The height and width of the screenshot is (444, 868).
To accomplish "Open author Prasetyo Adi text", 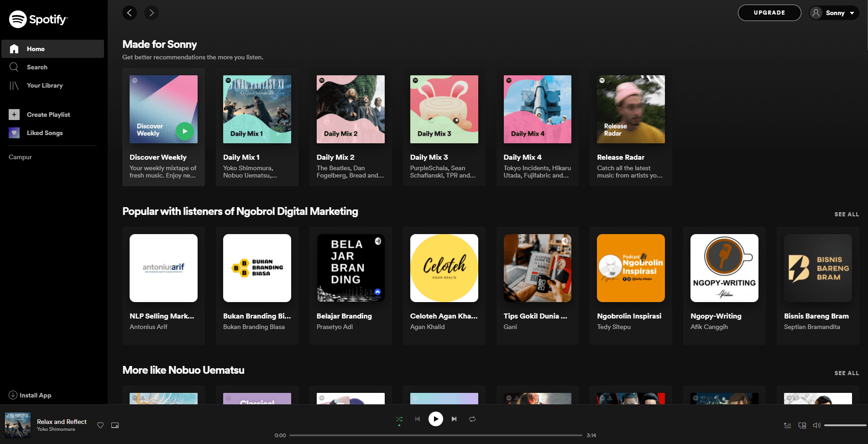I will pos(335,327).
